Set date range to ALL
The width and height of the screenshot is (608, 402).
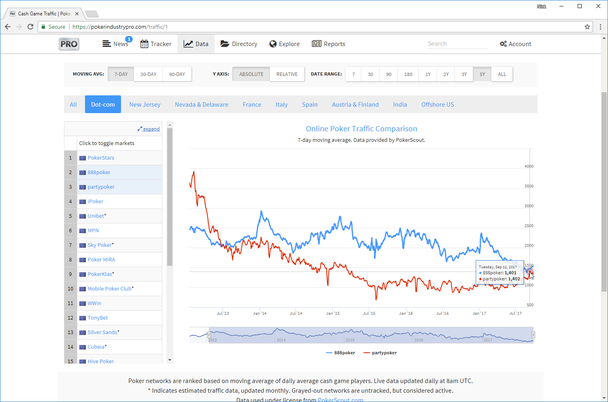click(502, 74)
